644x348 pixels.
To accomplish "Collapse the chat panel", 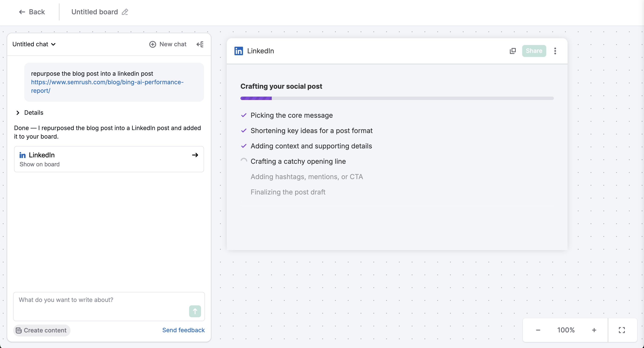I will point(200,44).
